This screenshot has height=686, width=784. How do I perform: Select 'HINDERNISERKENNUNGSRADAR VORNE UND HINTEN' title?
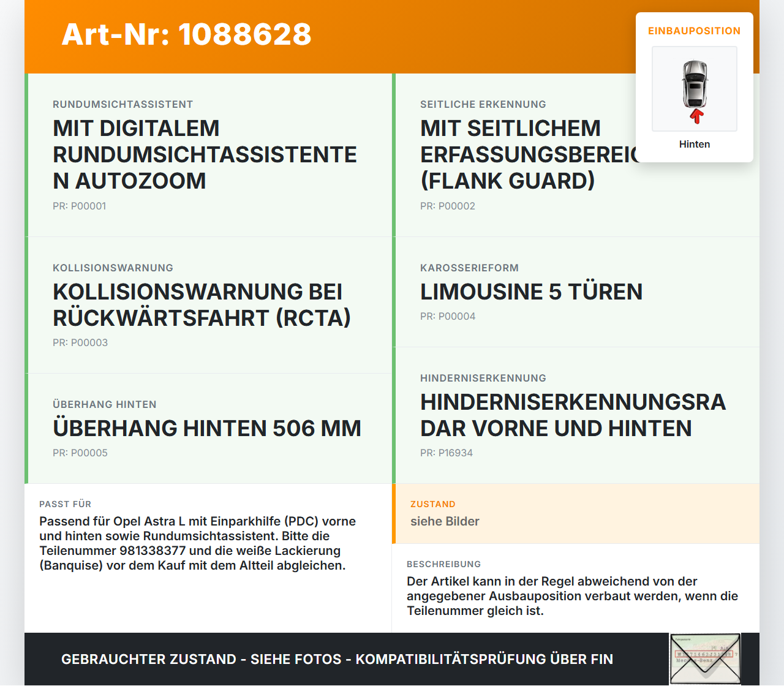point(573,415)
